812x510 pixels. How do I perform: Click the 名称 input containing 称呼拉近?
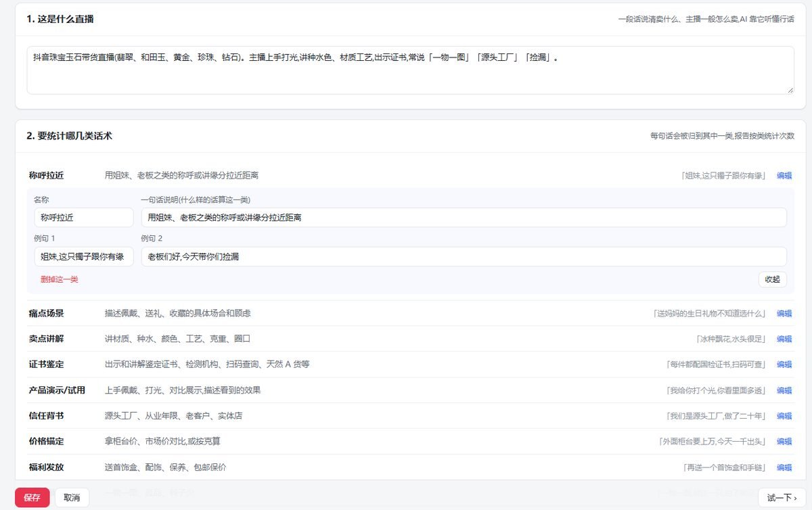84,218
